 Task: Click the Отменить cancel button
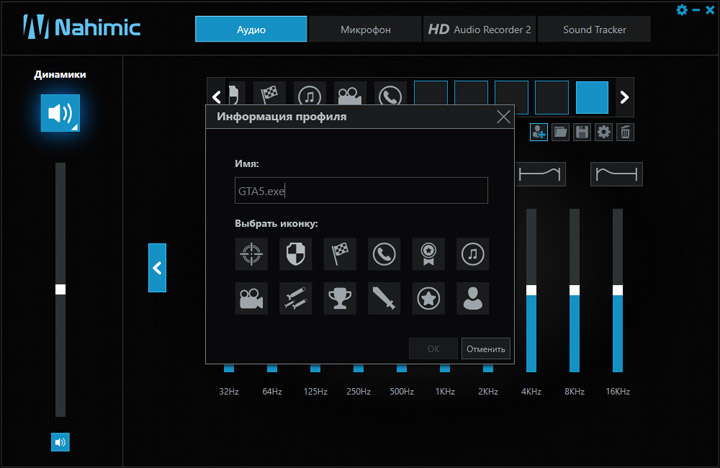(486, 349)
